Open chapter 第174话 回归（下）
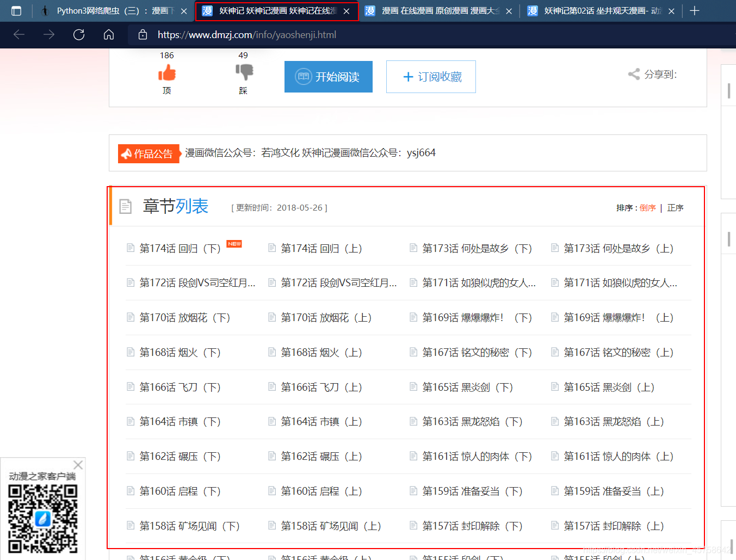The image size is (736, 560). (x=180, y=249)
